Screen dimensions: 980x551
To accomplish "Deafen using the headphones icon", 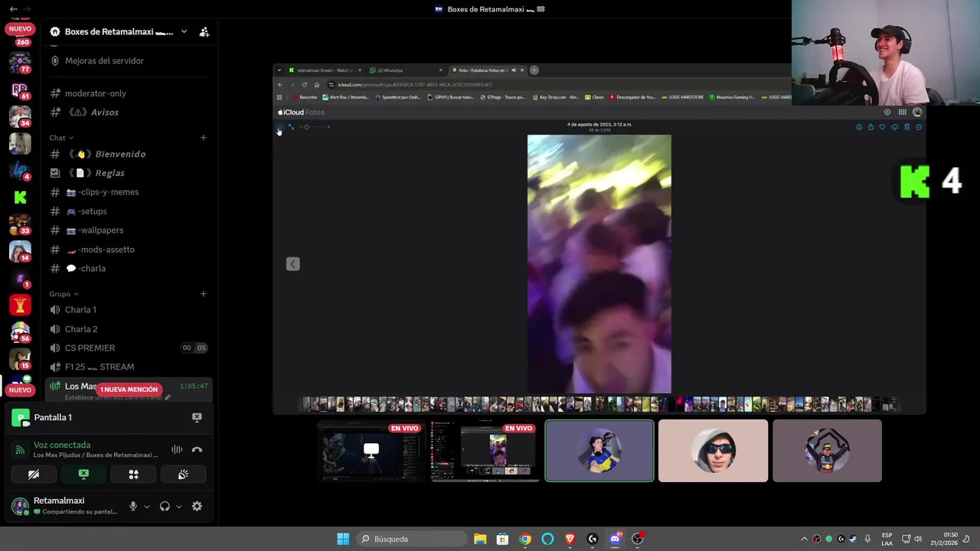I will click(165, 506).
